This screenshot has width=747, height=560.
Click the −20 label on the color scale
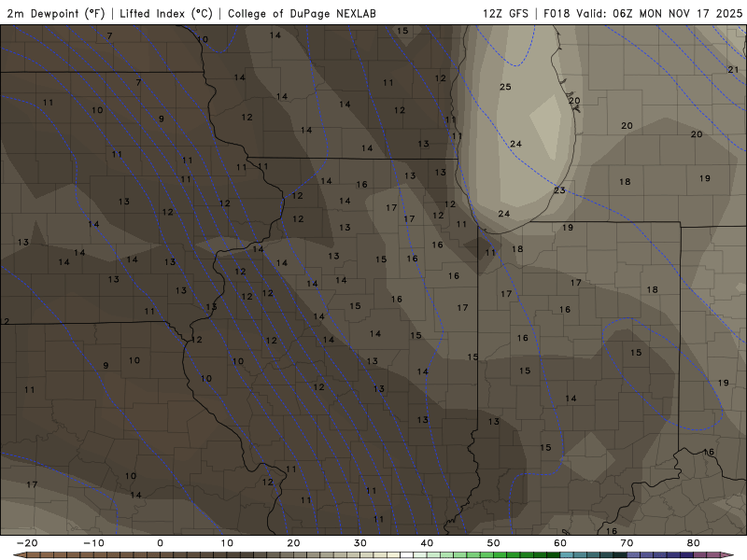[27, 543]
